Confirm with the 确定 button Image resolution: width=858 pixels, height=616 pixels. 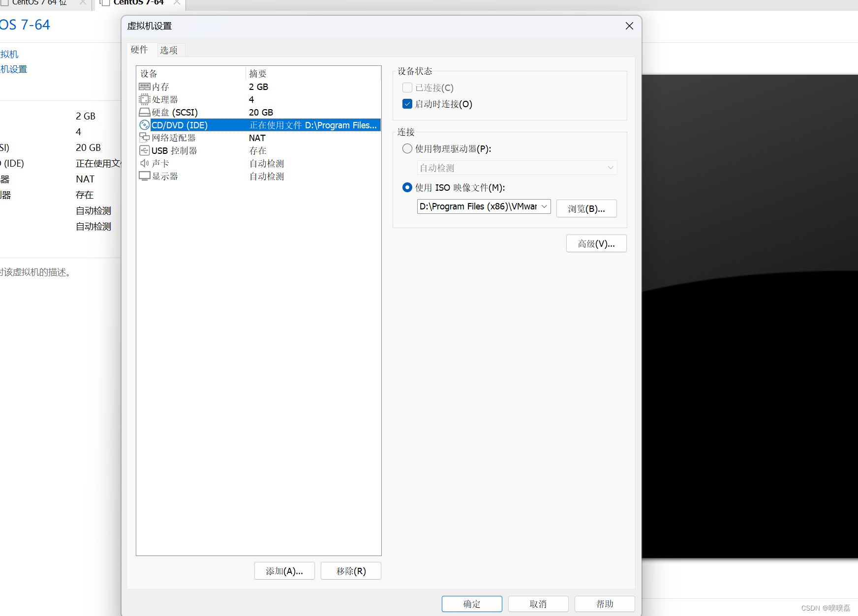click(x=472, y=604)
